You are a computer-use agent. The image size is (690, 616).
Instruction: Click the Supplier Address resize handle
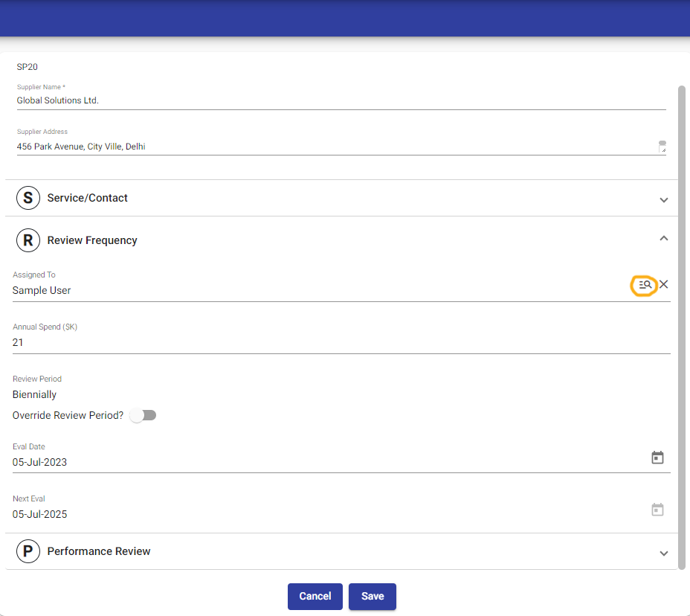[x=662, y=147]
